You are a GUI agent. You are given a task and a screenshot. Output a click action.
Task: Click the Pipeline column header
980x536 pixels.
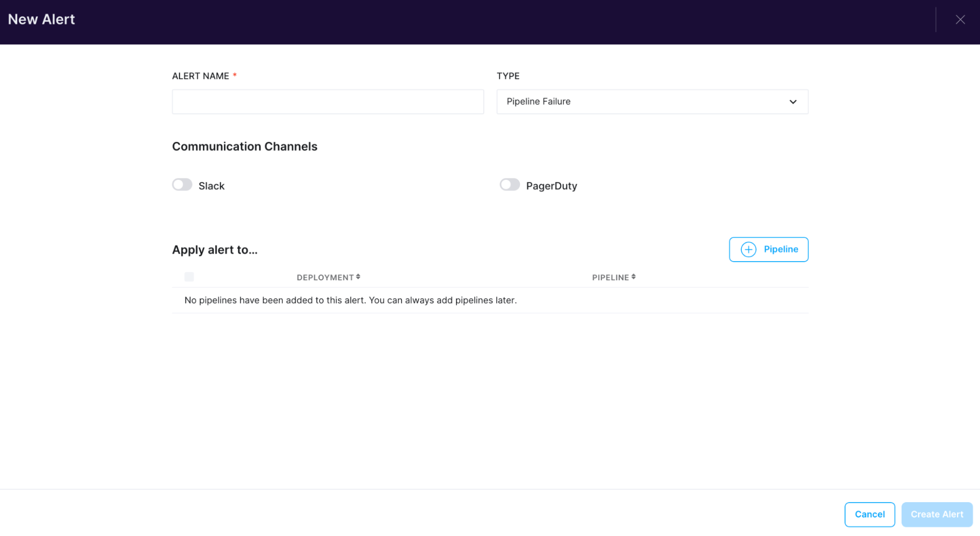[x=611, y=277]
